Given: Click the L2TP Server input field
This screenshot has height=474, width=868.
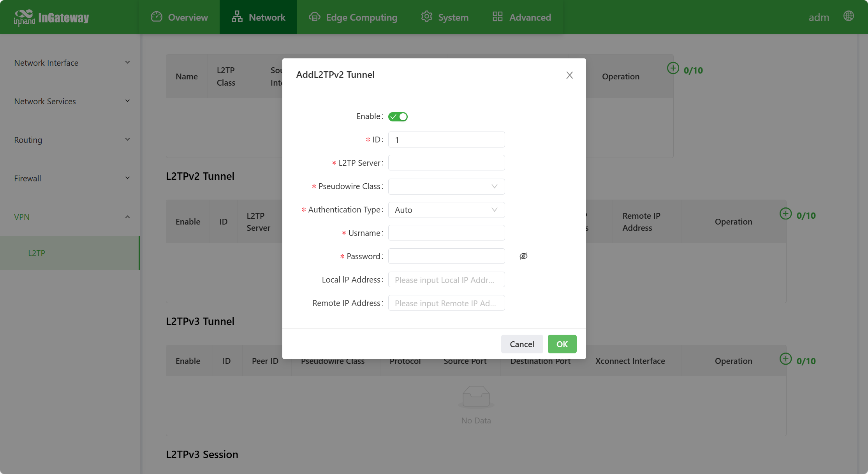Looking at the screenshot, I should coord(446,163).
